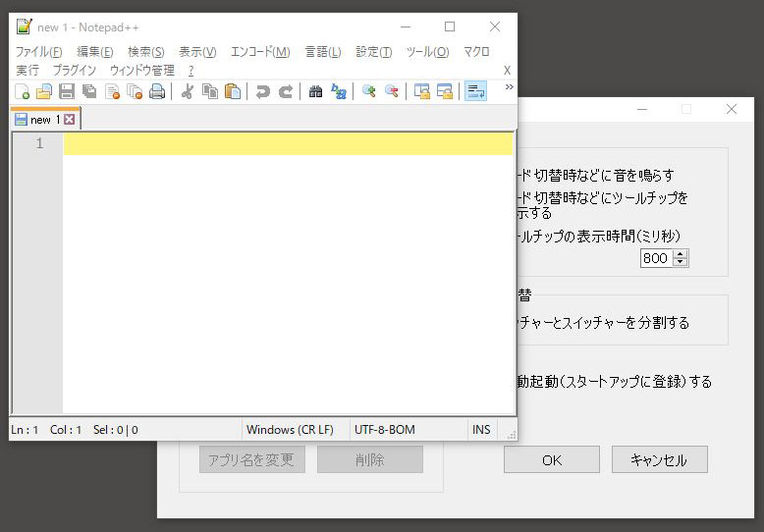Click キャンセル in the settings dialog
764x532 pixels.
click(660, 459)
